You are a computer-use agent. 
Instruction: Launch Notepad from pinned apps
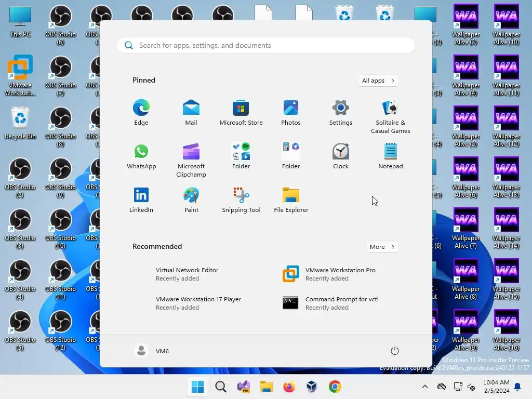391,156
